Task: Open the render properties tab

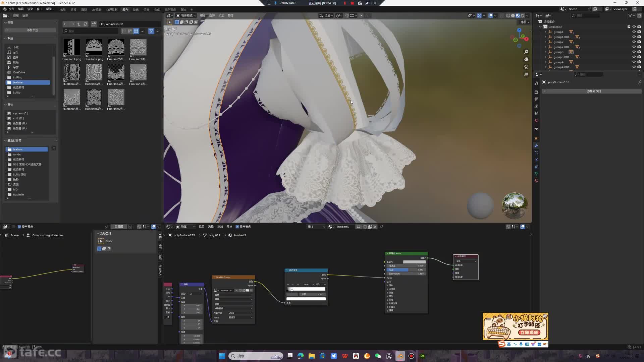Action: [x=536, y=92]
